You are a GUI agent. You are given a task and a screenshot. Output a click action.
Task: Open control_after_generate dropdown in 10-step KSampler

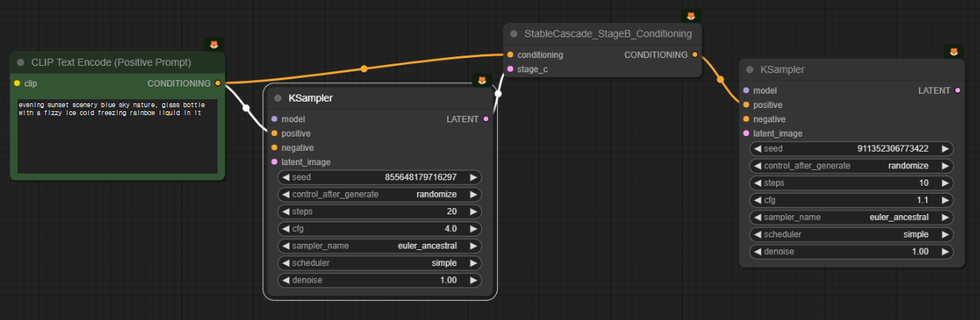point(851,166)
